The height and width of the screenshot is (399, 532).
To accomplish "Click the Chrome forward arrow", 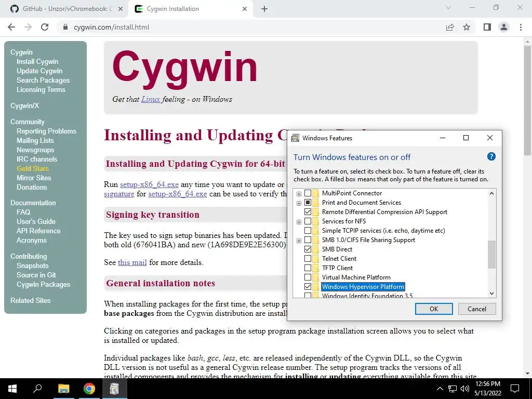I will tap(28, 27).
